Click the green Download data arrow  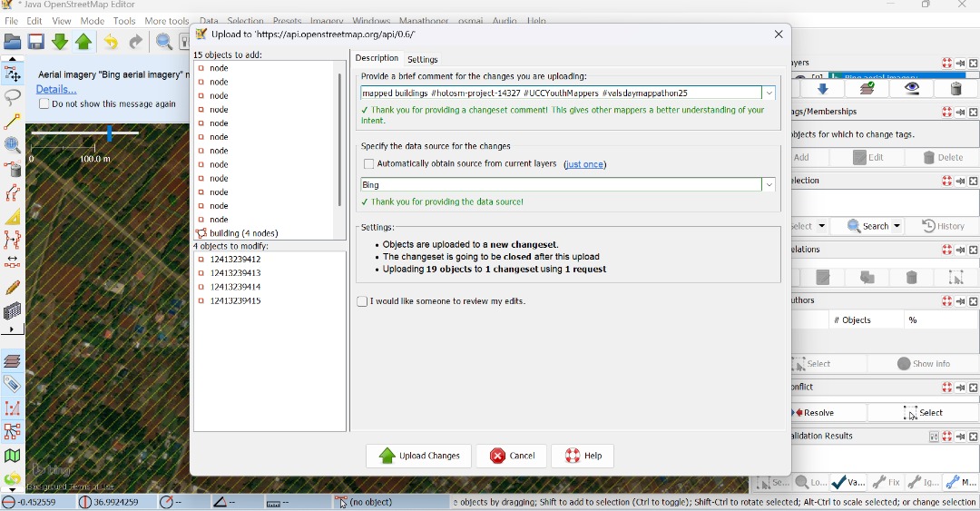(x=59, y=42)
